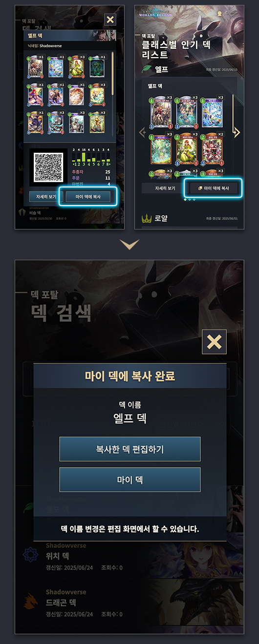This screenshot has width=259, height=644.
Task: Click the deck QR code image
Action: click(48, 167)
